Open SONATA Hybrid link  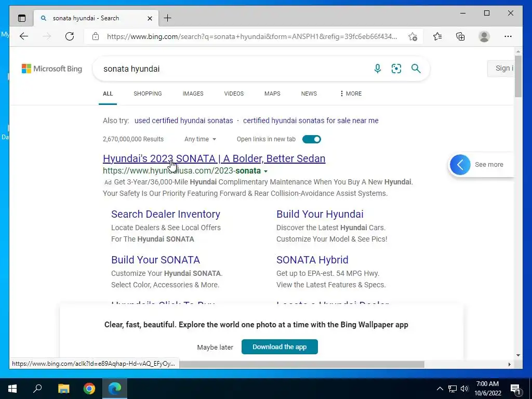pyautogui.click(x=312, y=260)
